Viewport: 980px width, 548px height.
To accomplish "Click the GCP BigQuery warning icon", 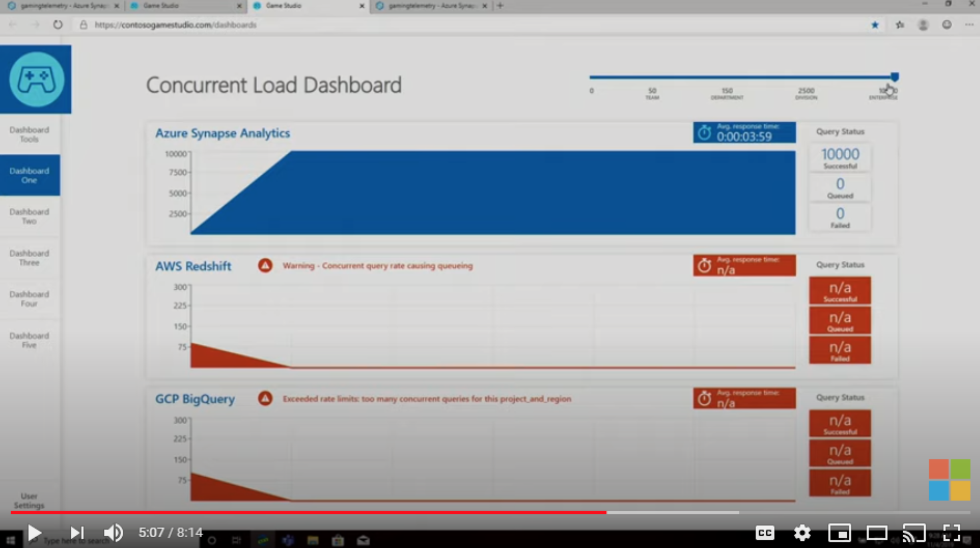I will click(x=265, y=398).
